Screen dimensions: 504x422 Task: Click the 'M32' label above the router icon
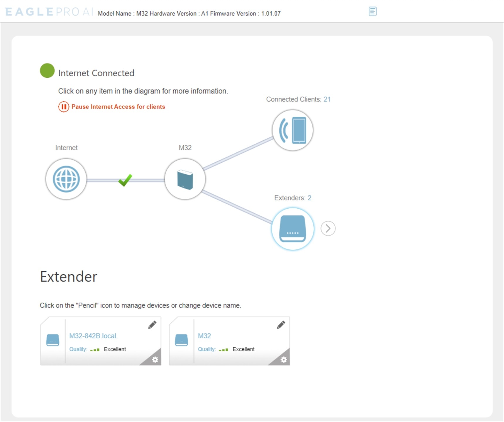click(185, 148)
